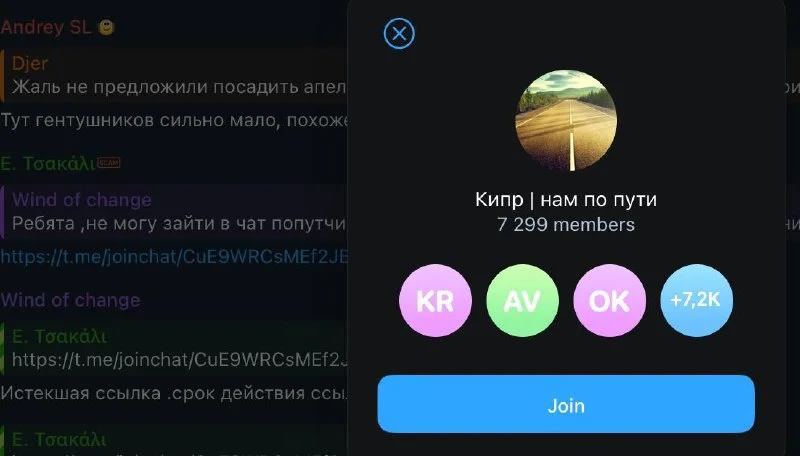Click the blue Join button

[x=566, y=404]
